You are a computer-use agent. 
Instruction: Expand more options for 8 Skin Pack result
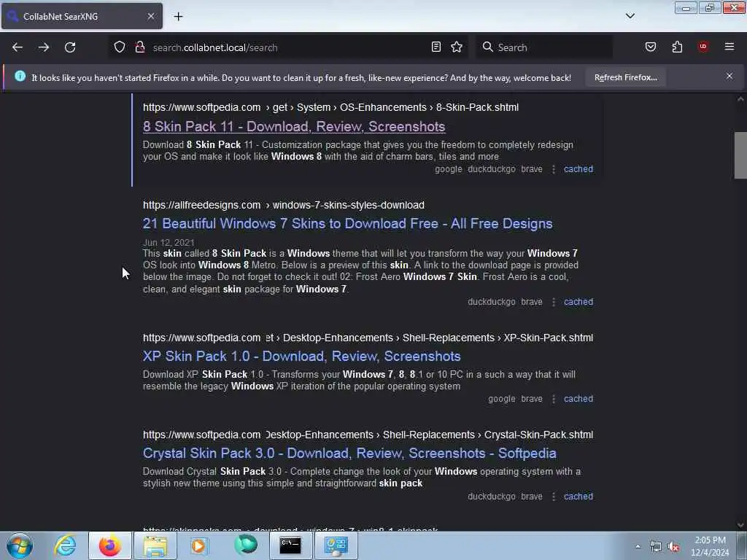(x=554, y=169)
